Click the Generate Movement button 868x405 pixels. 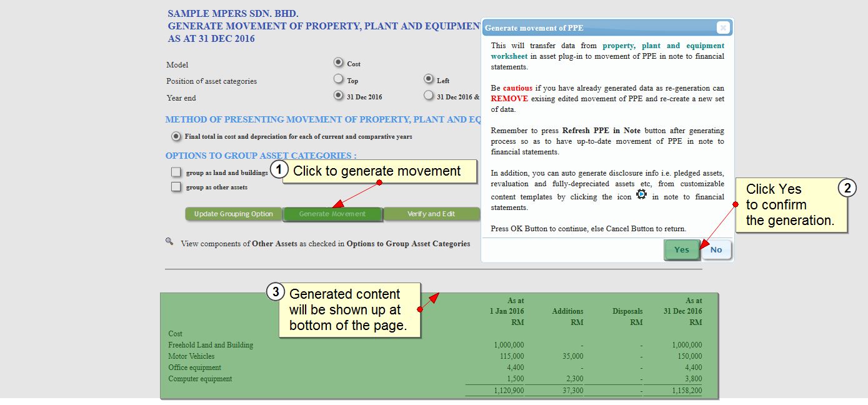[332, 214]
